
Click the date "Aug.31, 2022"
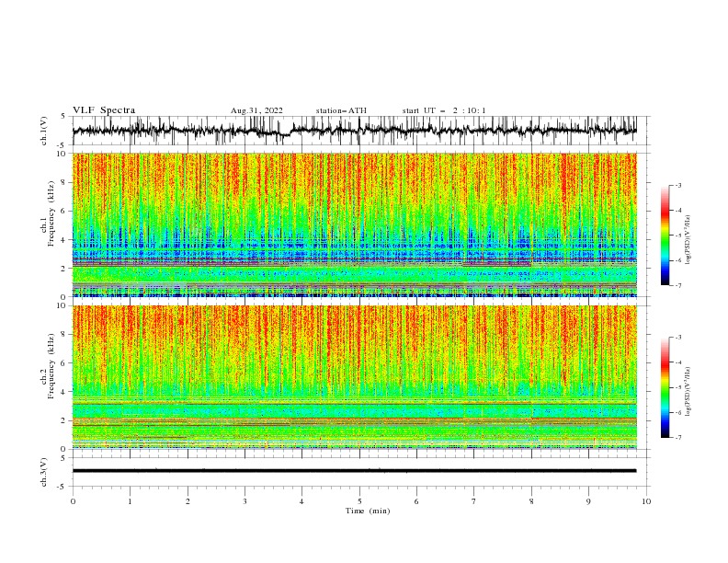[x=256, y=110]
